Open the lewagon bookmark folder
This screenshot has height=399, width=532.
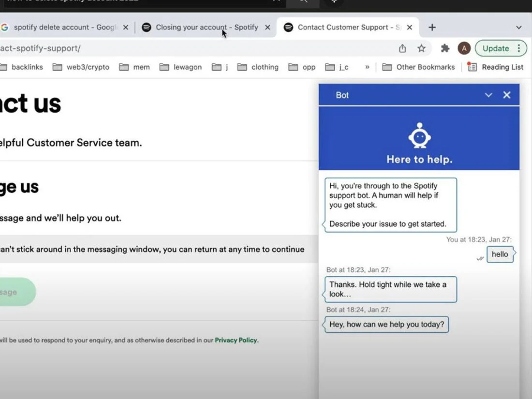tap(180, 67)
